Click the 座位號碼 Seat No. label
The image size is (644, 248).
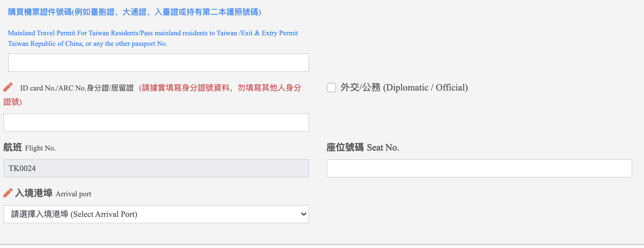pyautogui.click(x=363, y=148)
